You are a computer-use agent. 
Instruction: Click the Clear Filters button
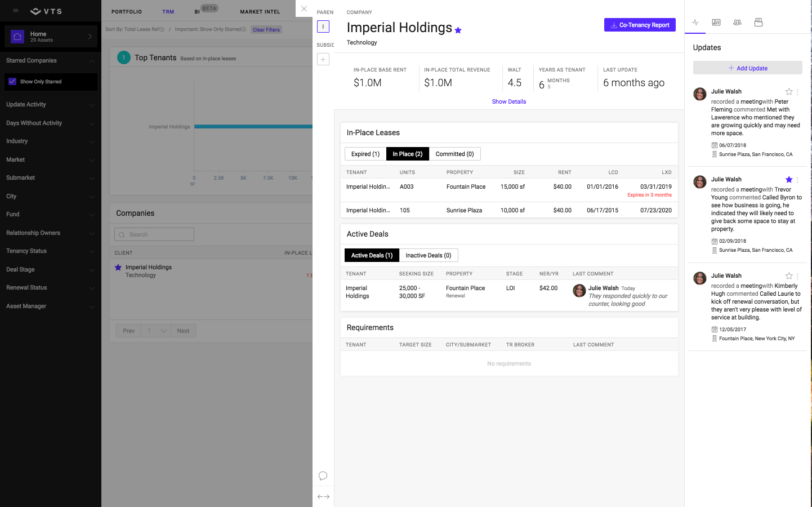coord(266,30)
